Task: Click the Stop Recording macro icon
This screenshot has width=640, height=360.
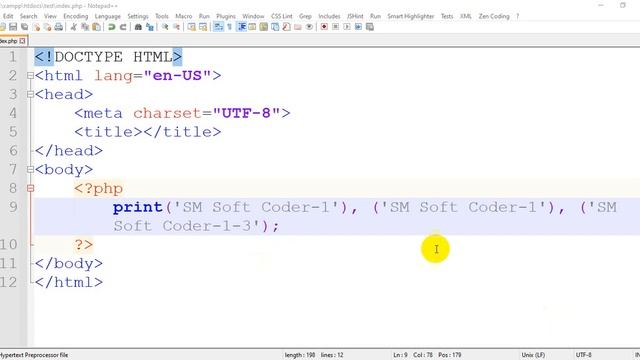Action: click(x=336, y=27)
